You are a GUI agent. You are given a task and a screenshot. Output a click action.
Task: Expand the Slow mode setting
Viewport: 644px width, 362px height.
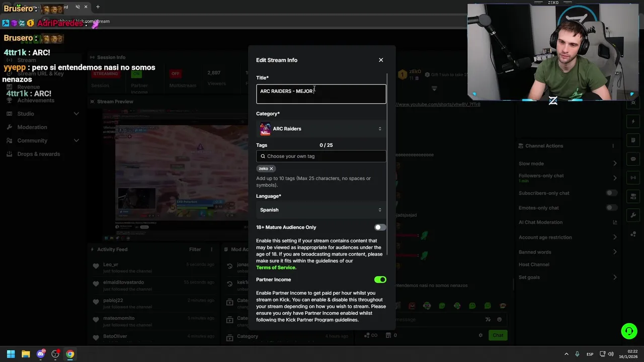pyautogui.click(x=615, y=163)
